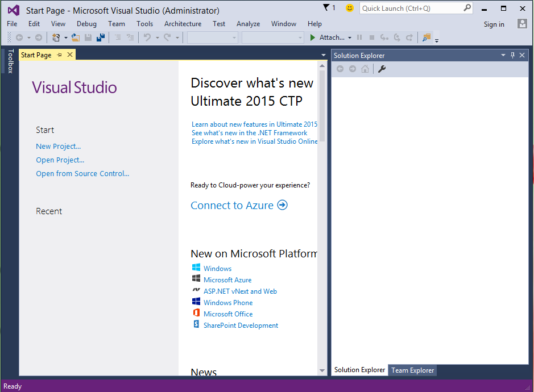Click Navigate Forward toolbar arrow
The image size is (534, 392).
click(39, 37)
